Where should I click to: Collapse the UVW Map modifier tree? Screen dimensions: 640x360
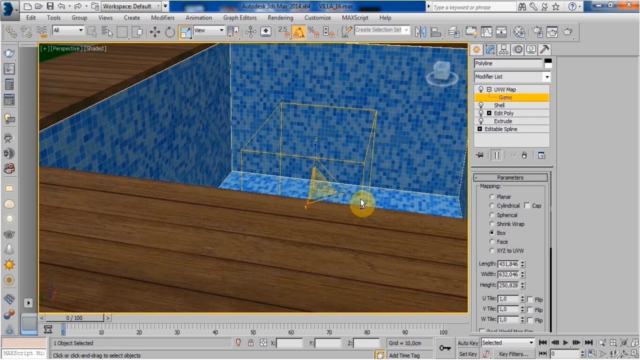pos(489,89)
